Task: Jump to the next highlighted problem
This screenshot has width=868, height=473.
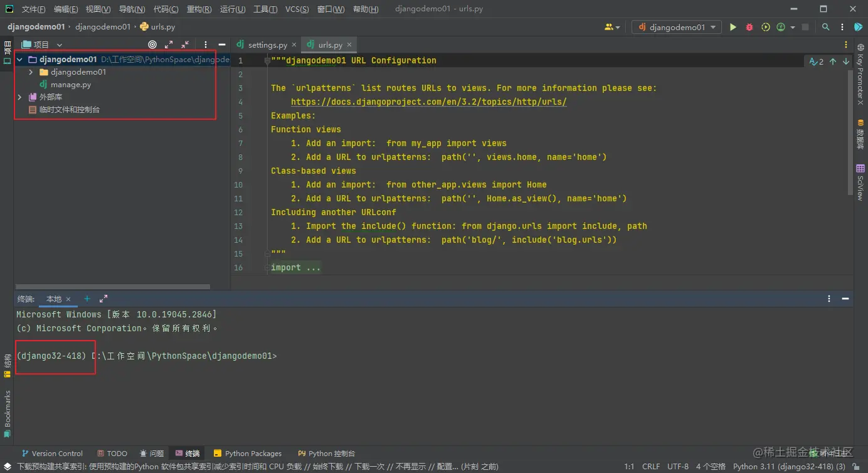Action: point(846,61)
